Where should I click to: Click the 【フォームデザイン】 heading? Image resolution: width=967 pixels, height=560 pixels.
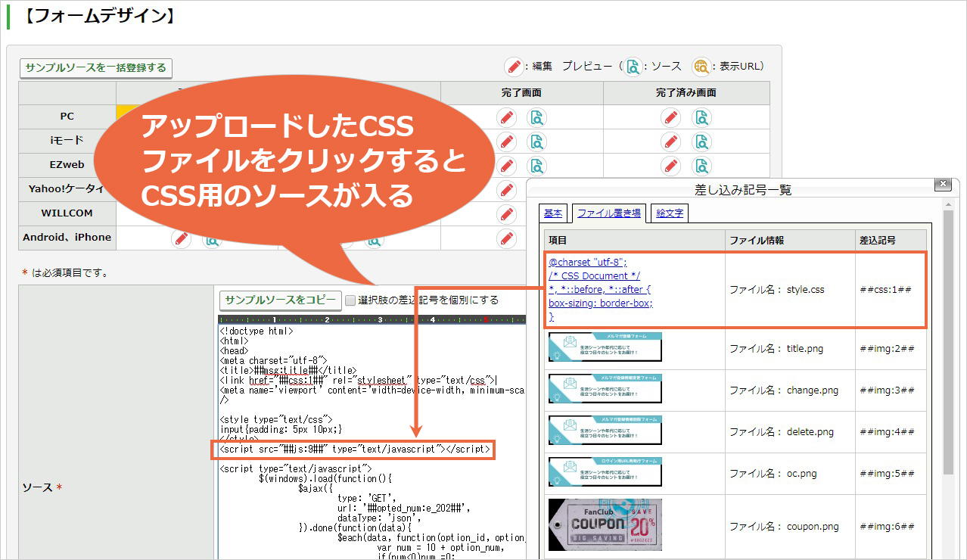[x=98, y=16]
